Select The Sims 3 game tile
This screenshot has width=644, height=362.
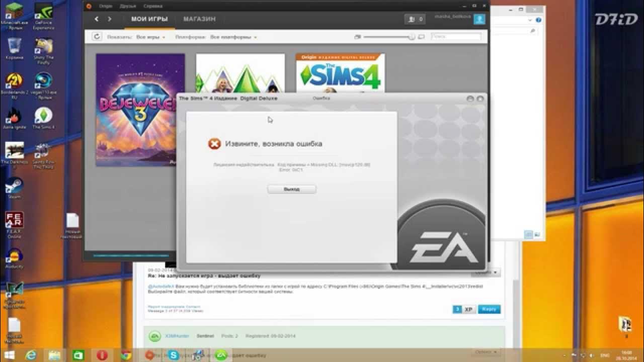pos(240,73)
